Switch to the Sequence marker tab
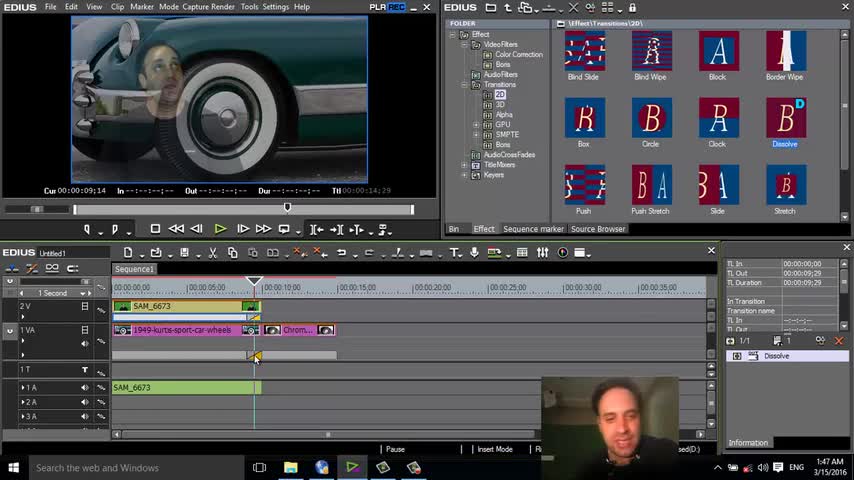This screenshot has height=480, width=854. pos(533,229)
